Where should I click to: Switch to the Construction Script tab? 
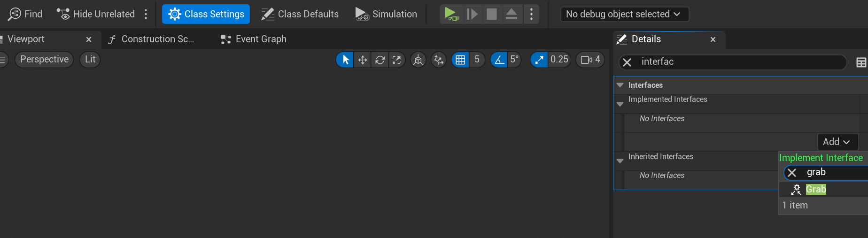[x=151, y=39]
